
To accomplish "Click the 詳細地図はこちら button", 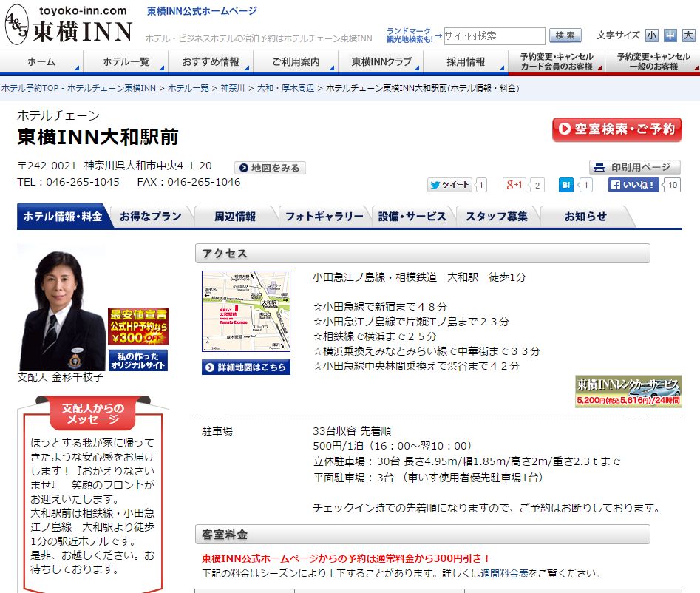I will click(x=246, y=367).
